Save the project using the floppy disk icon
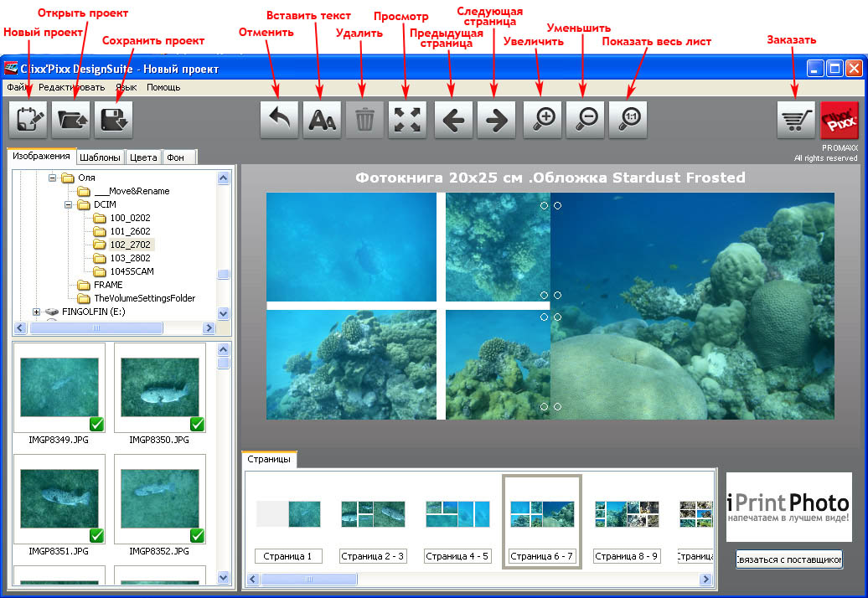The height and width of the screenshot is (598, 868). (113, 120)
